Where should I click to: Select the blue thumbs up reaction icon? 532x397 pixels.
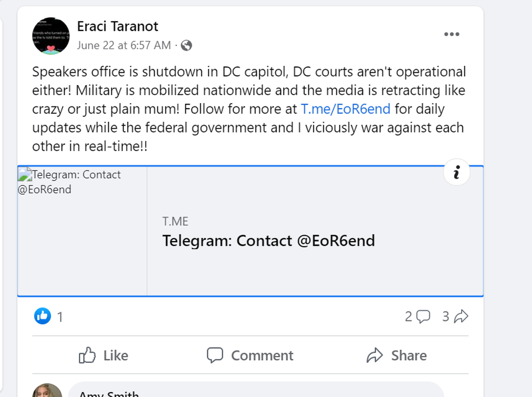click(x=42, y=316)
